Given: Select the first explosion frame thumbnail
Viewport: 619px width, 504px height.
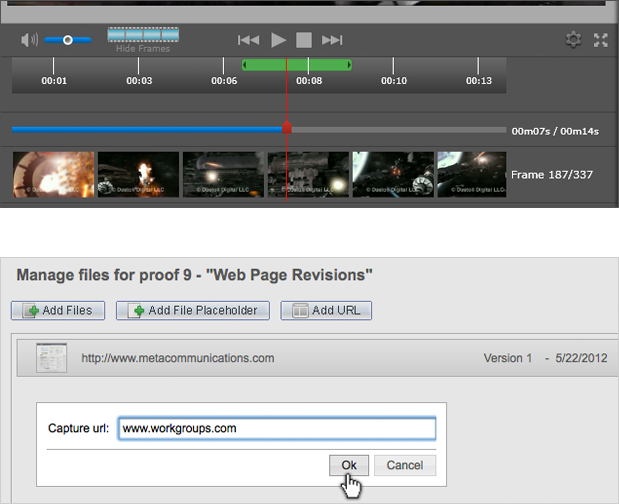Looking at the screenshot, I should (54, 174).
